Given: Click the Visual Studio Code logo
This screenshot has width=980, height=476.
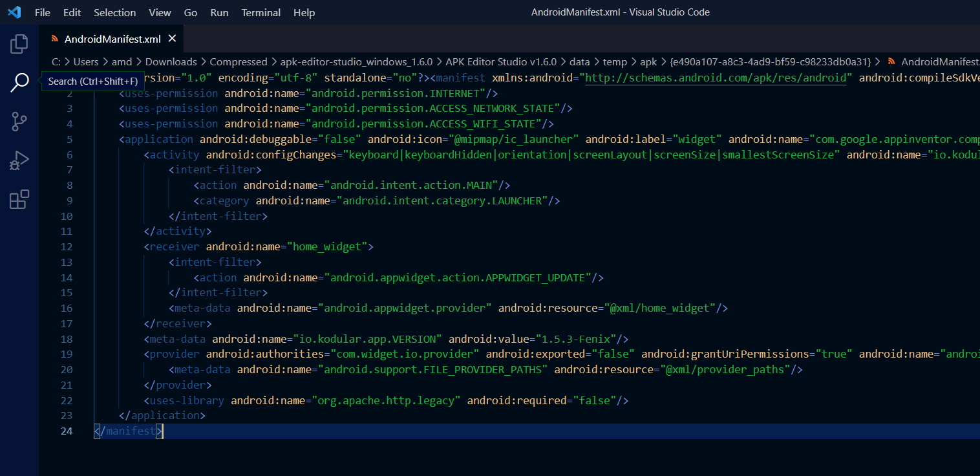Looking at the screenshot, I should pos(14,12).
